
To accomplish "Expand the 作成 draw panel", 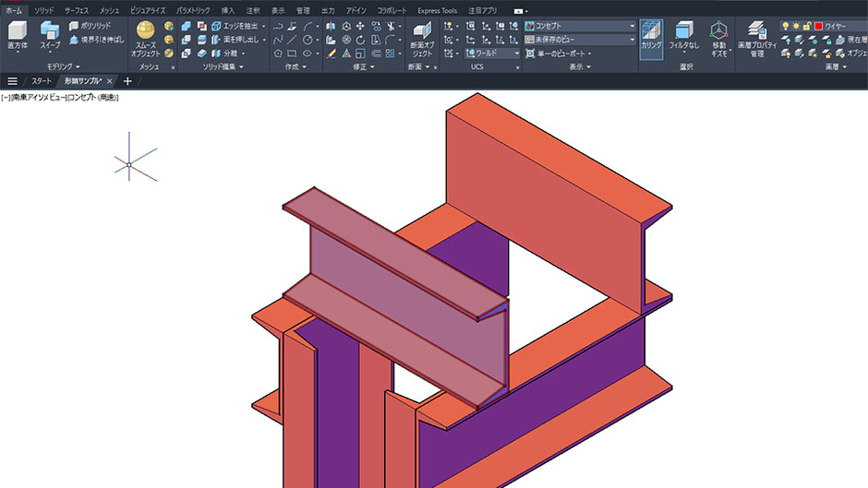I will click(295, 67).
